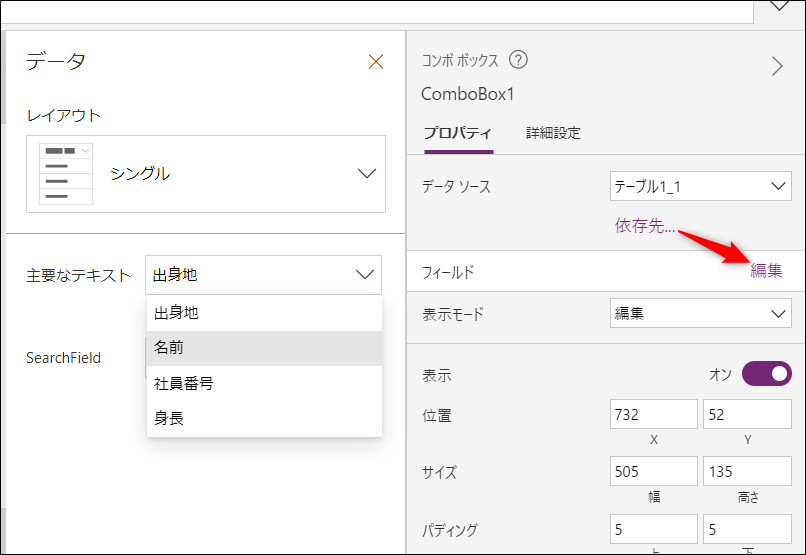
Task: Choose 社員番号 in the dropdown list
Action: [264, 383]
